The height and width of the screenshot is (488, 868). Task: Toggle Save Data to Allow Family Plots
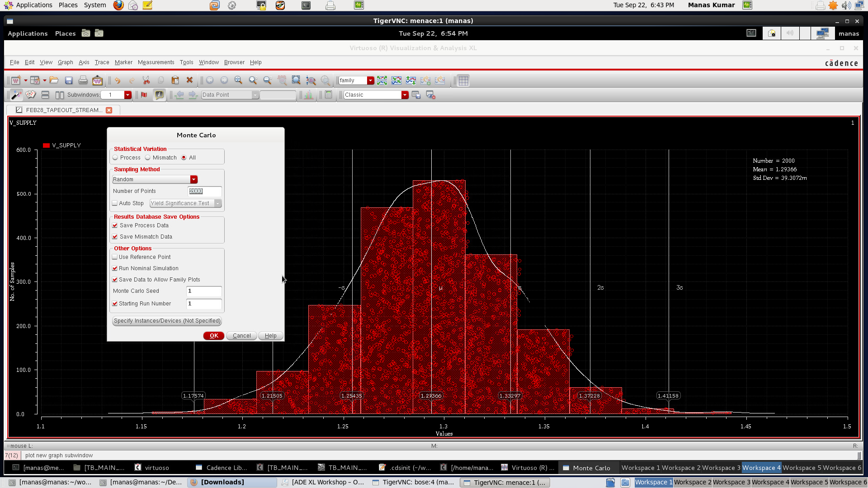tap(115, 280)
